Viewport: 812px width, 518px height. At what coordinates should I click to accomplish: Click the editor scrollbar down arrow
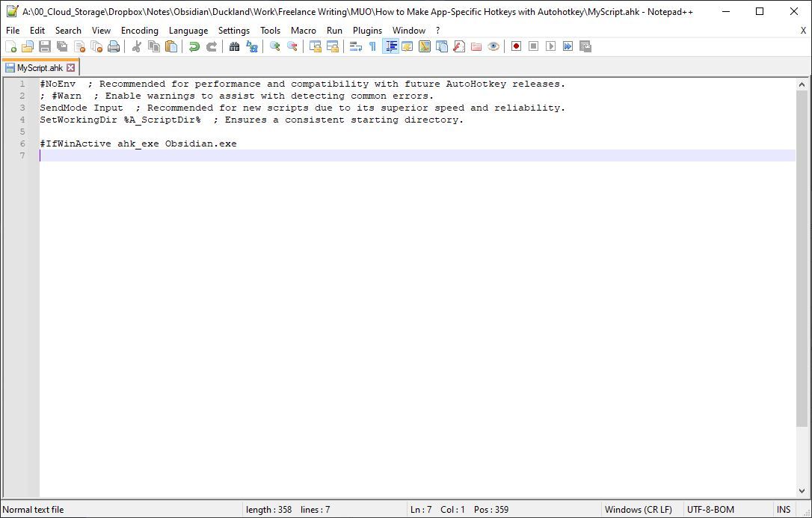tap(802, 491)
